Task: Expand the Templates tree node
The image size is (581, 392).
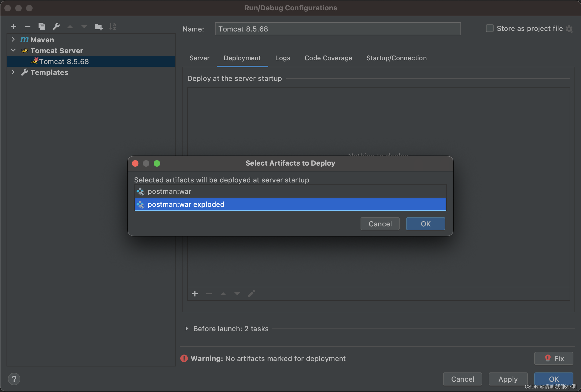Action: (x=13, y=72)
